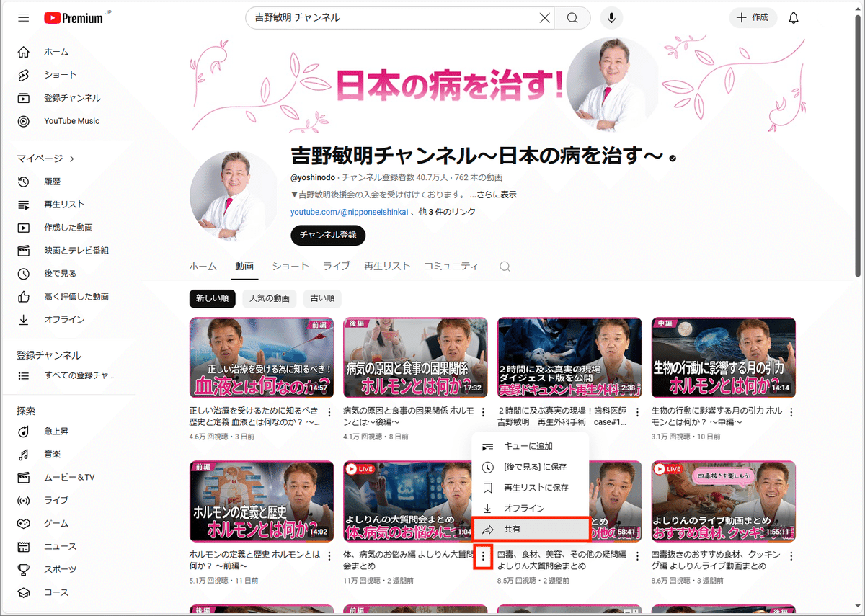The image size is (865, 616).
Task: Expand channel description (...さらに表示)
Action: coord(493,195)
